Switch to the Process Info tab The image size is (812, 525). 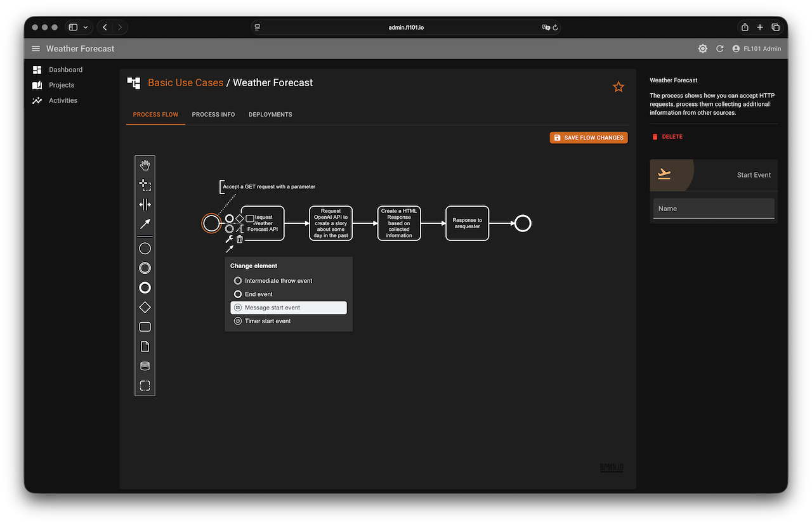click(x=213, y=115)
